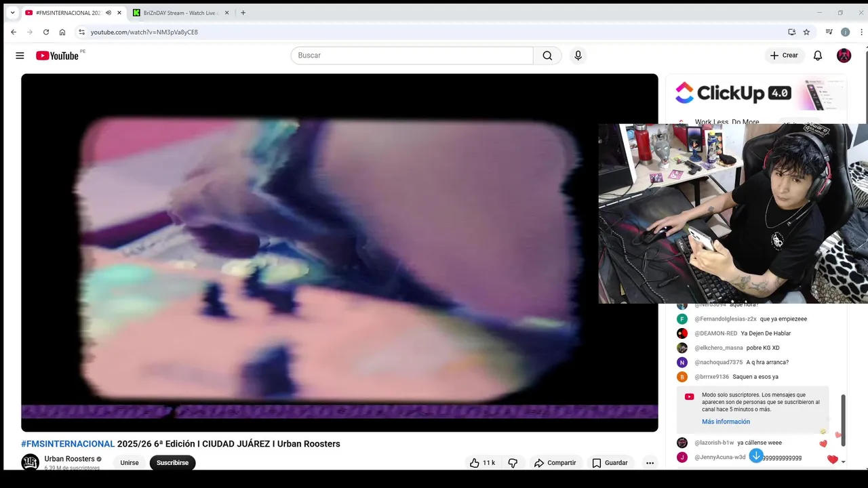Click the purple N avatar of nachoquad7375
Image resolution: width=868 pixels, height=488 pixels.
tap(682, 363)
